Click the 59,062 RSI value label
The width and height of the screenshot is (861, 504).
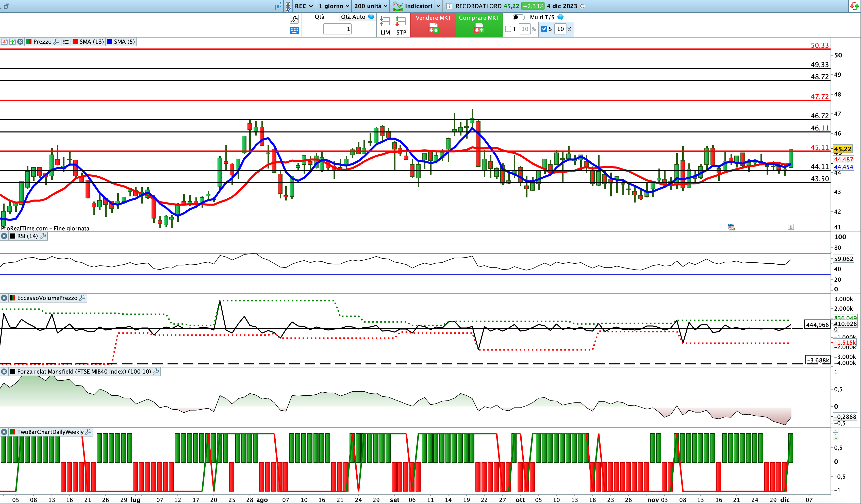[843, 259]
